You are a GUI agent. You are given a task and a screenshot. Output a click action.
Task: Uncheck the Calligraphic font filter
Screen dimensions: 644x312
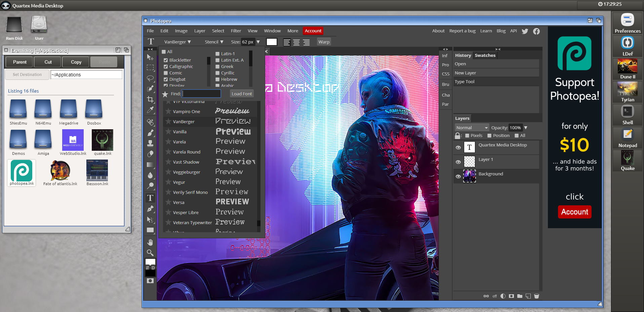tap(166, 66)
